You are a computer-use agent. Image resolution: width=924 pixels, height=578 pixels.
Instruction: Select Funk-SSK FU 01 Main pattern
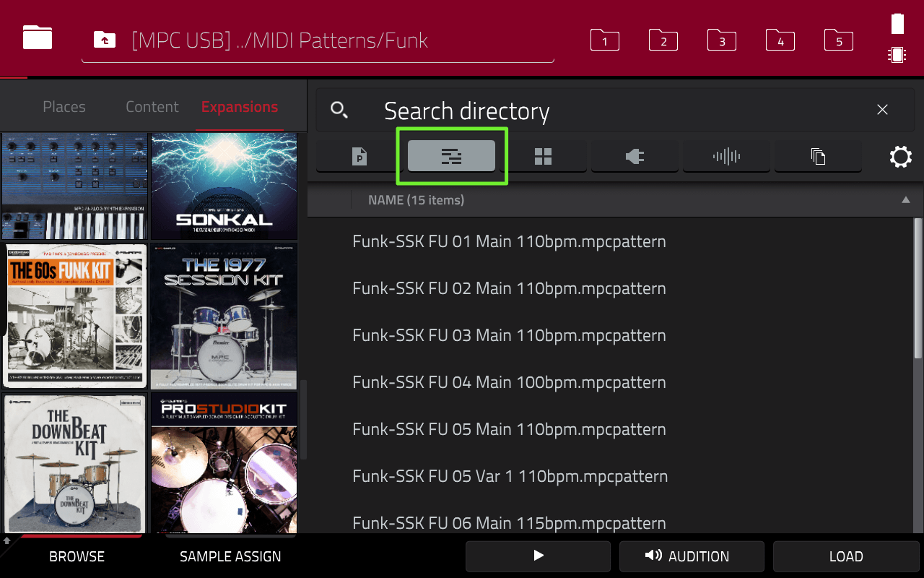click(508, 241)
